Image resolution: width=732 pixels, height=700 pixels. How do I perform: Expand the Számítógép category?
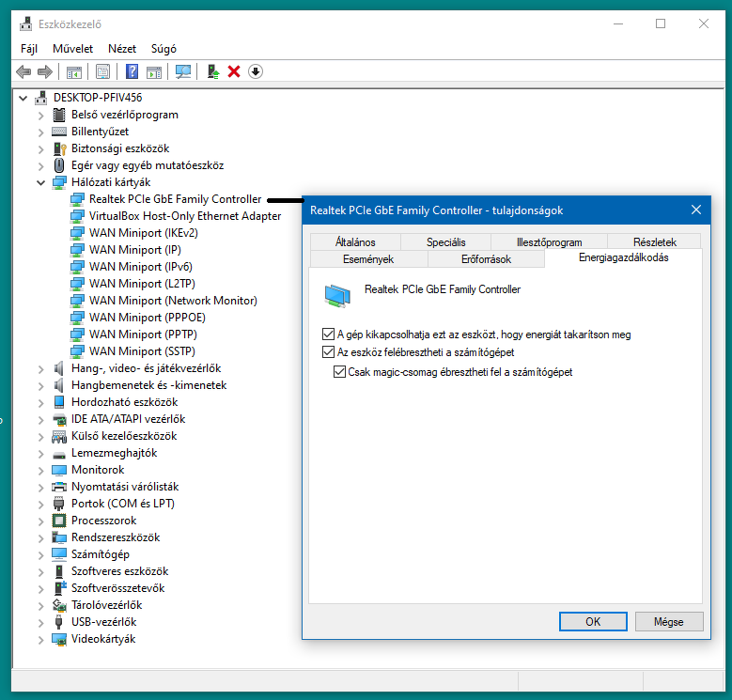point(40,555)
